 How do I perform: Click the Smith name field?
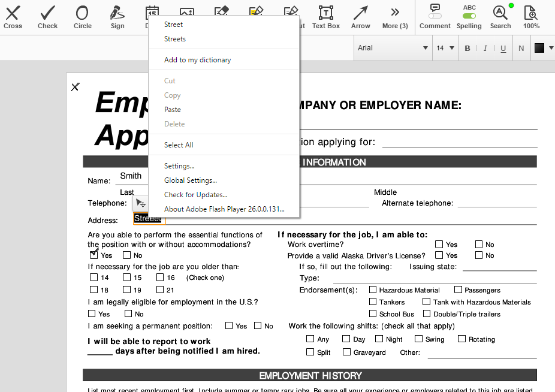[131, 176]
